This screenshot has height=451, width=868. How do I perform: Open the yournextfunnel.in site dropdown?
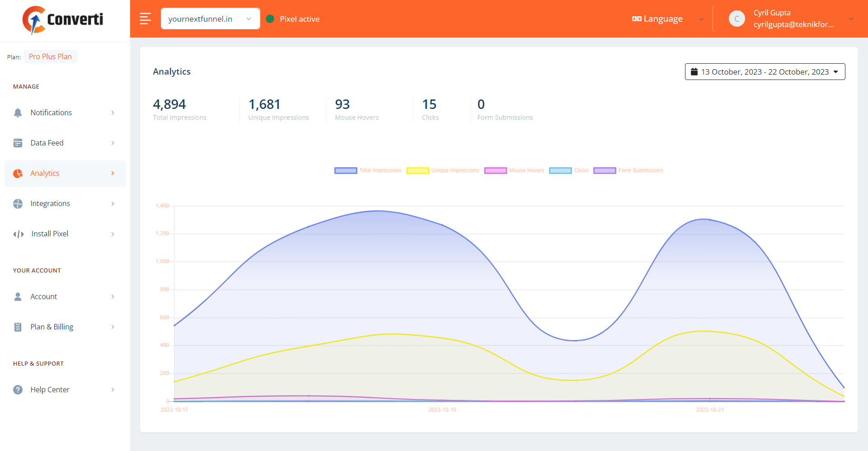tap(210, 19)
